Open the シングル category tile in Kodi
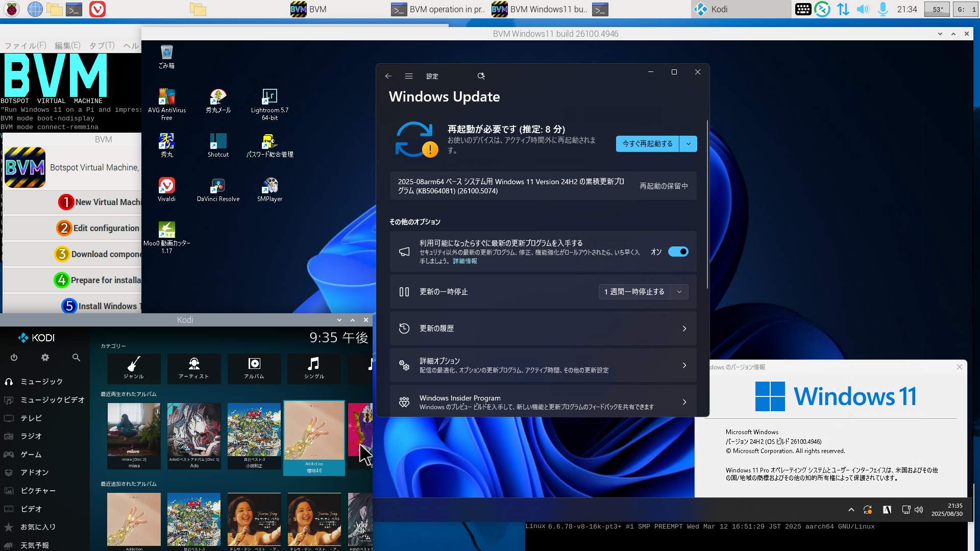 [314, 368]
